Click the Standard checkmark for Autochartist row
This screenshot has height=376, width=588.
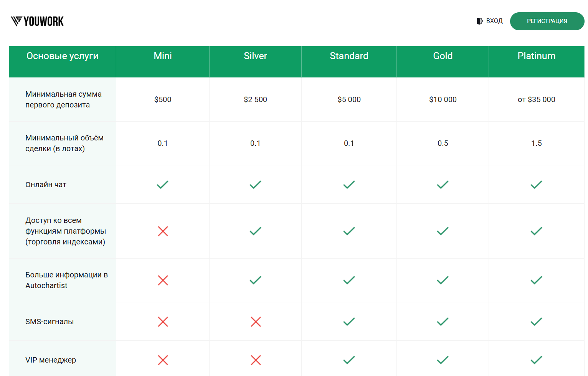[x=349, y=280]
